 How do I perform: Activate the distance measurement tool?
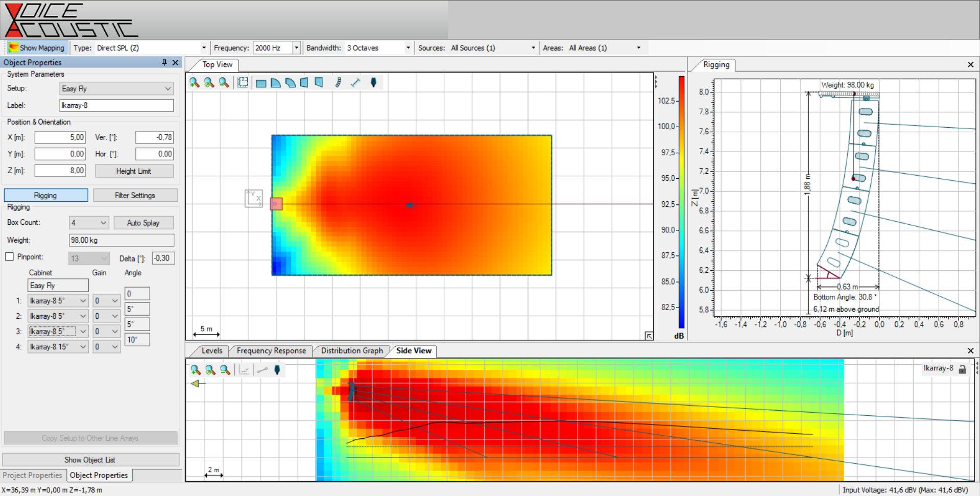355,82
